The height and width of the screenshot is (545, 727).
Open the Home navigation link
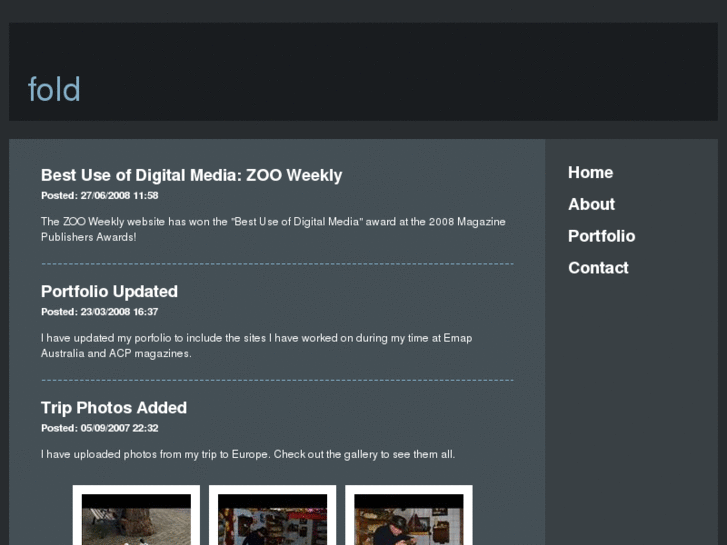click(590, 173)
